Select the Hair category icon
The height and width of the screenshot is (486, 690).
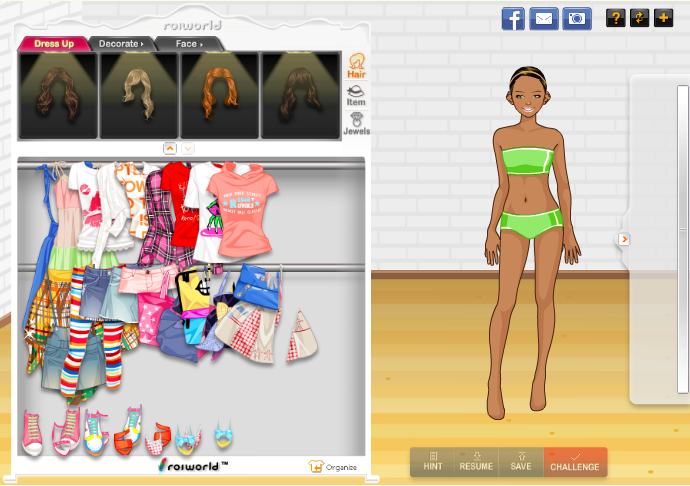tap(356, 66)
